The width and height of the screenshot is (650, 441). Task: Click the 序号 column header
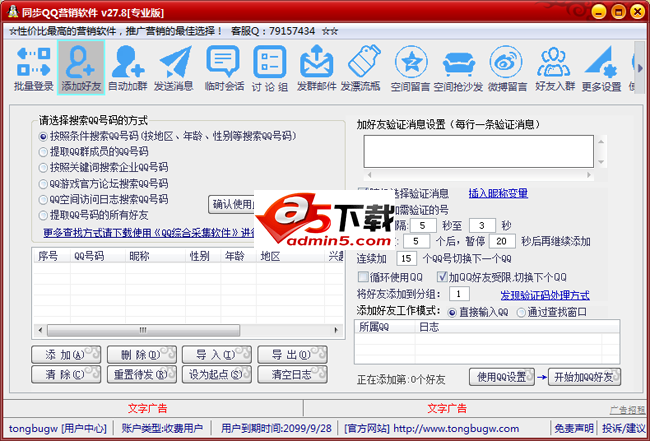pyautogui.click(x=52, y=257)
